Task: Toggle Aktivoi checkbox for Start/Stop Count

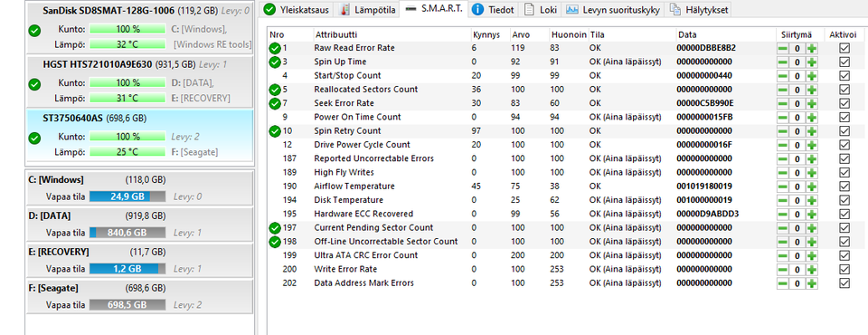Action: point(844,76)
